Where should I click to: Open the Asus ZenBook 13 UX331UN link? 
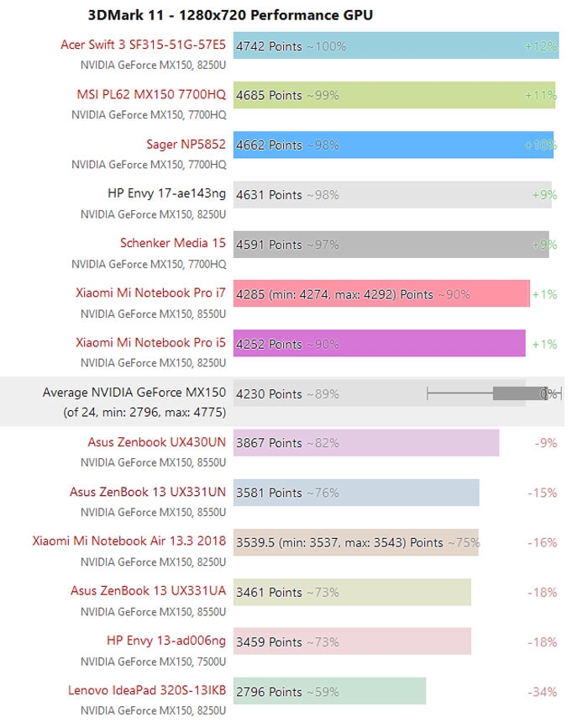[148, 492]
